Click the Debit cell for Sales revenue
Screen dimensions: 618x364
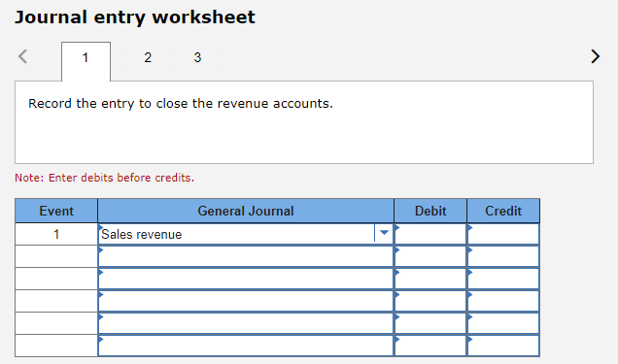[x=430, y=234]
